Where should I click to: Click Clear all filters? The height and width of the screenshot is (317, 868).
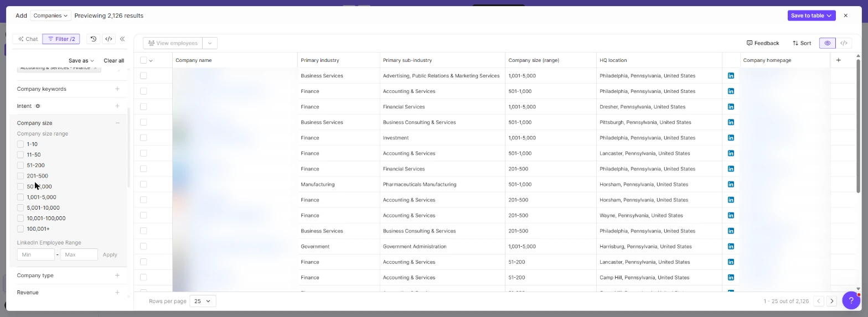(x=113, y=60)
